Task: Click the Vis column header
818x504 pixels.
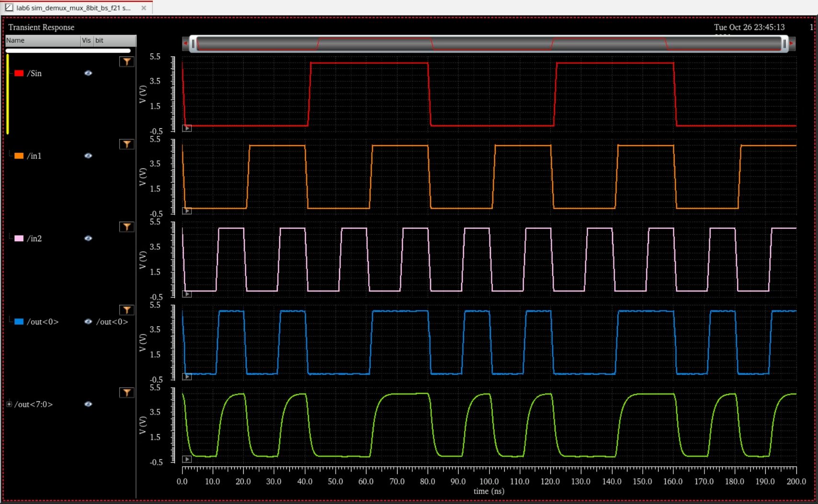Action: (x=86, y=41)
